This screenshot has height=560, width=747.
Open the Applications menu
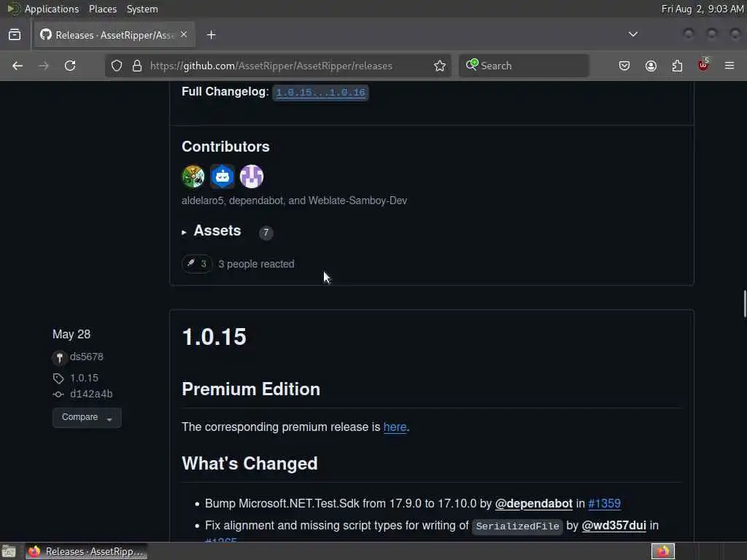point(52,9)
